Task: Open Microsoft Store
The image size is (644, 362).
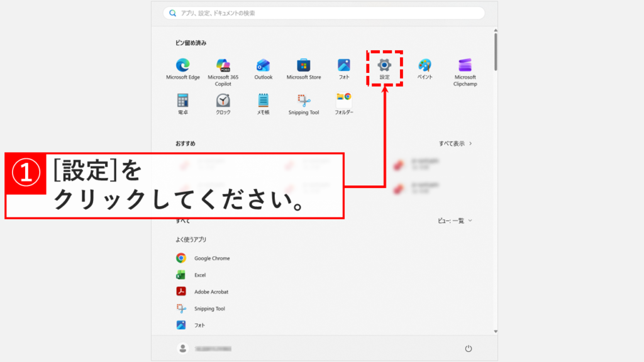Action: (304, 69)
